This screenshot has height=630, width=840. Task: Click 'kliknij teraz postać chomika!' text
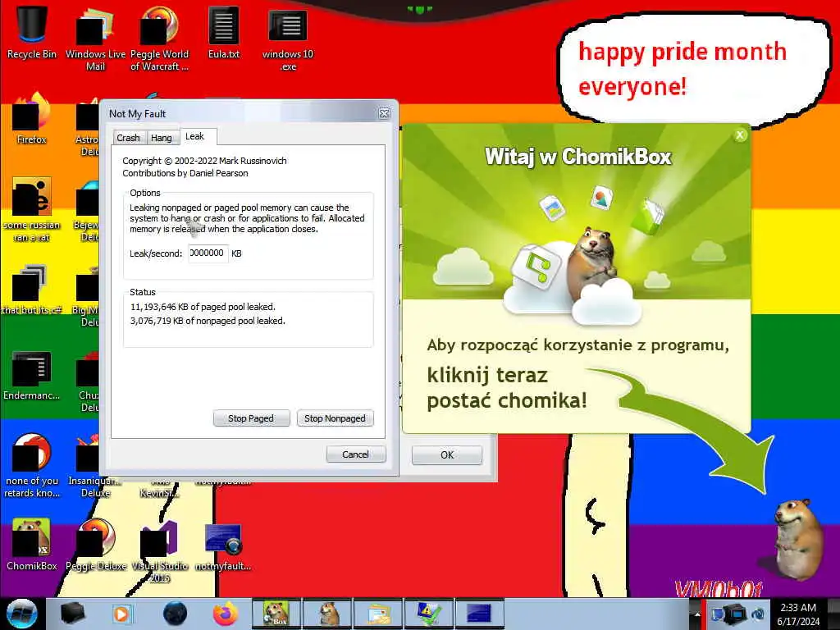tap(507, 387)
